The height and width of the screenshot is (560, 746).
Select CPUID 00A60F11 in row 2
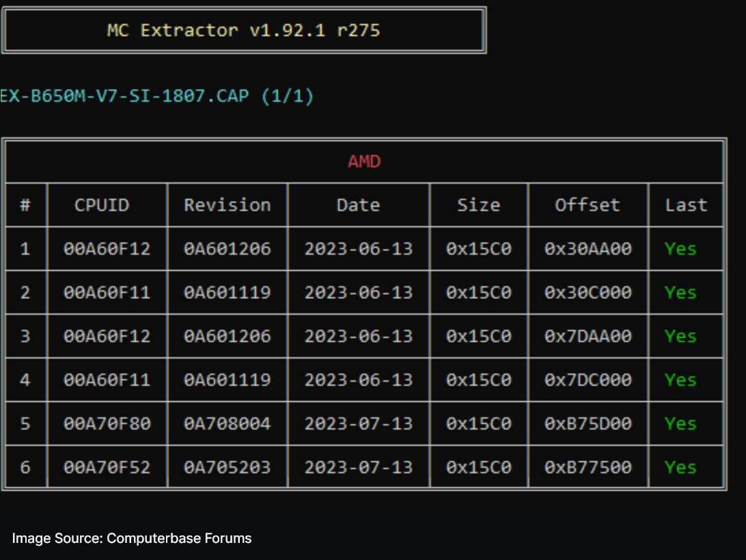click(x=107, y=292)
